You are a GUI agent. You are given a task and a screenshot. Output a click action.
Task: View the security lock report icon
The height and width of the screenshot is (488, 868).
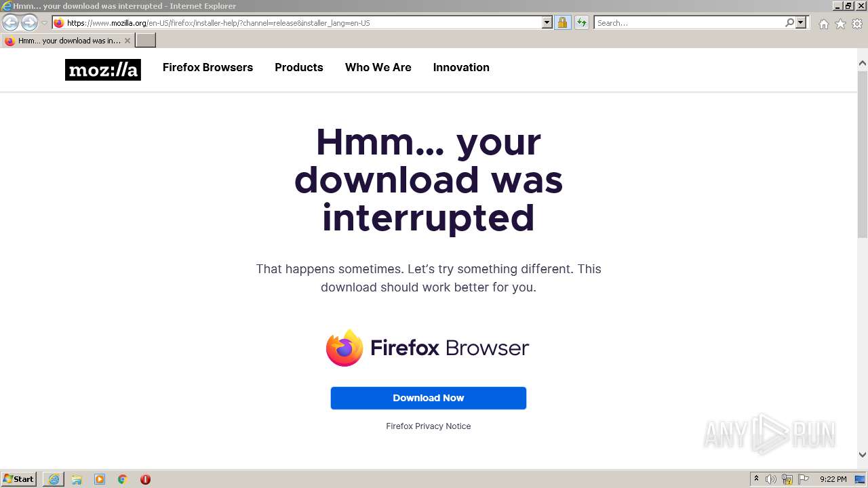(x=562, y=23)
